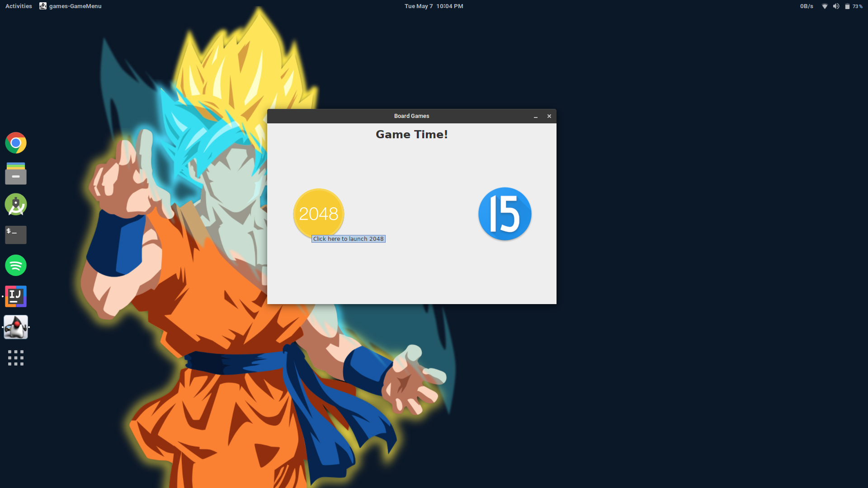Screen dimensions: 868x488
Task: Click the volume speaker icon
Action: pos(836,6)
